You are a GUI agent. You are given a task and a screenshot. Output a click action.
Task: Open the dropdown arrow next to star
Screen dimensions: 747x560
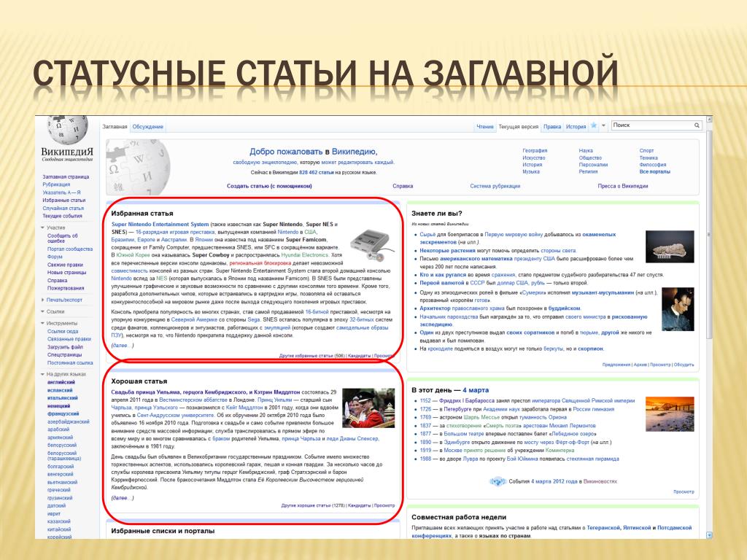click(x=603, y=125)
